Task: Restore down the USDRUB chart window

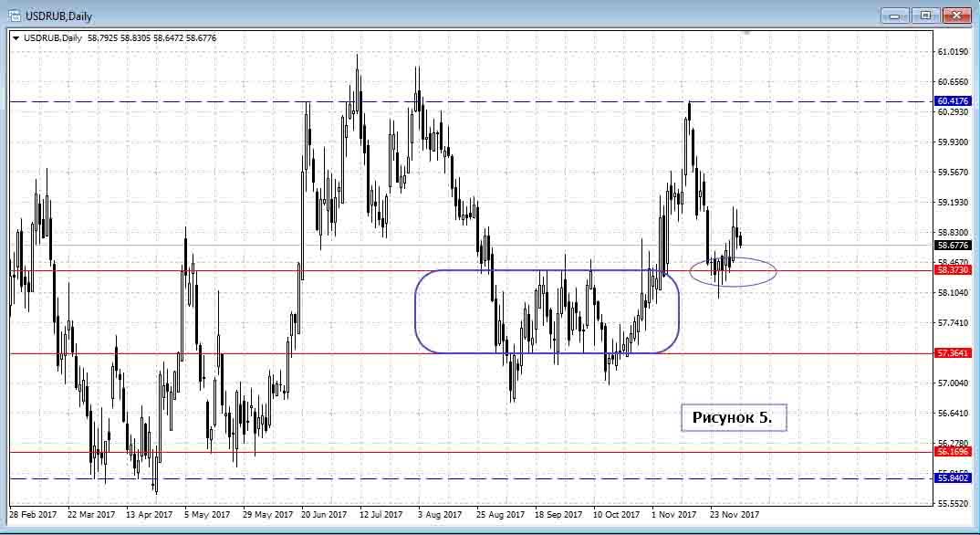Action: pyautogui.click(x=925, y=16)
